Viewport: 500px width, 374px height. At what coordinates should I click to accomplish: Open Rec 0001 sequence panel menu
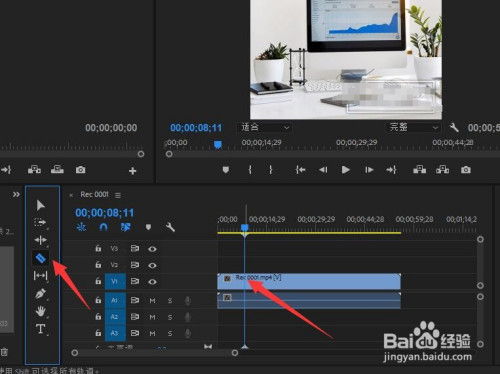click(118, 195)
